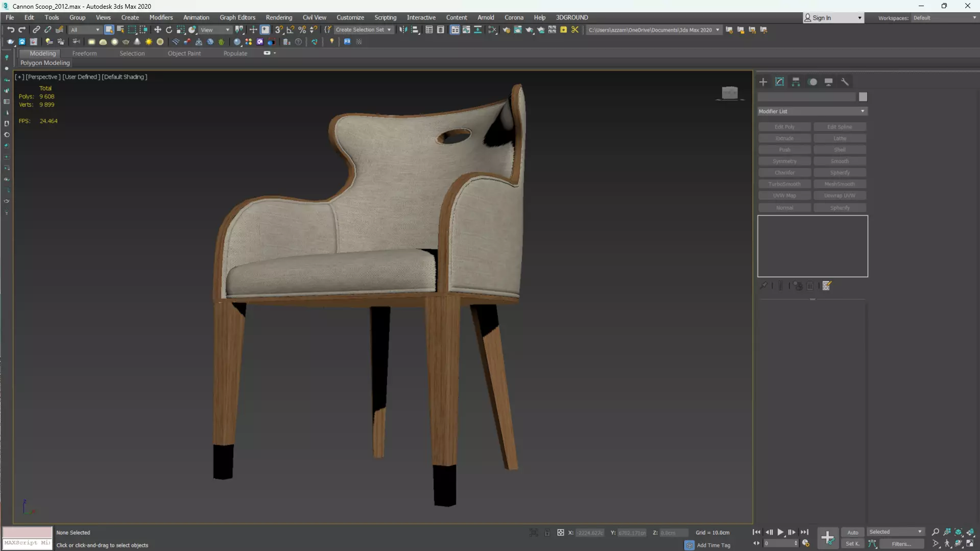980x551 pixels.
Task: Click the TurboSmooth modifier button
Action: (x=784, y=184)
